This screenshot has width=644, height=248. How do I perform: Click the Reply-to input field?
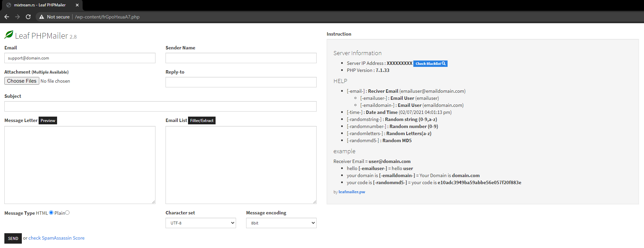click(241, 82)
